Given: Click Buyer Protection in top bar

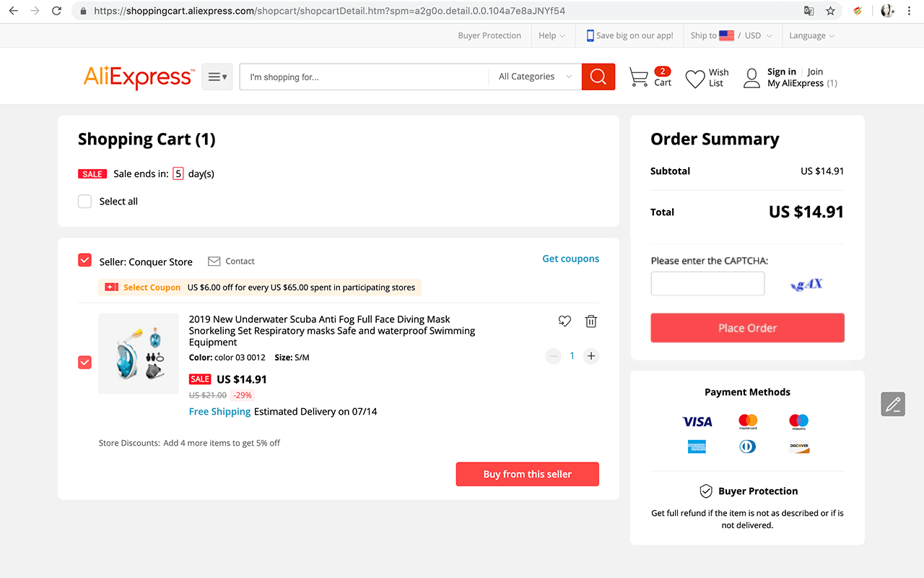Looking at the screenshot, I should [x=489, y=35].
